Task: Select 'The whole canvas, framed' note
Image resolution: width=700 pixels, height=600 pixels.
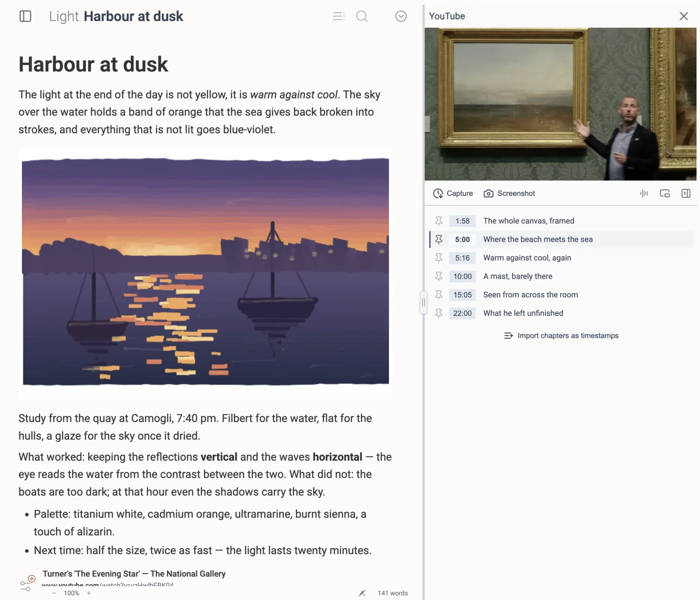Action: click(528, 221)
